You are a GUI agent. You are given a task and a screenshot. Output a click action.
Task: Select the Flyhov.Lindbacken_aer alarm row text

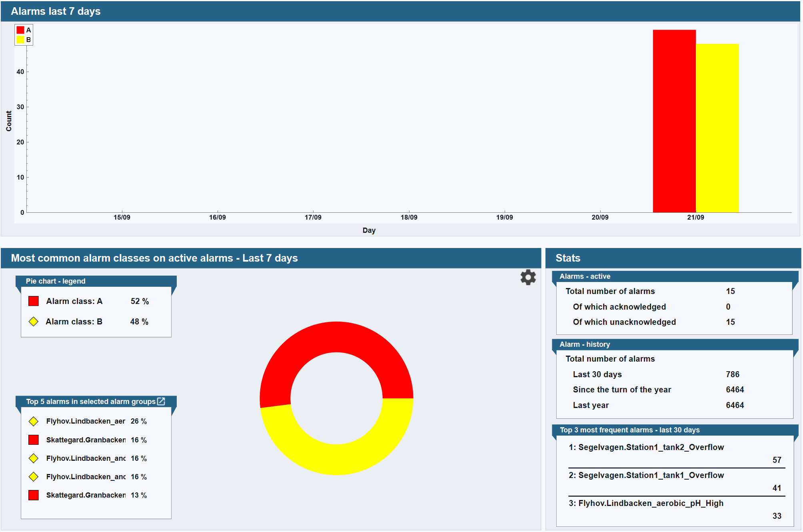(x=86, y=421)
